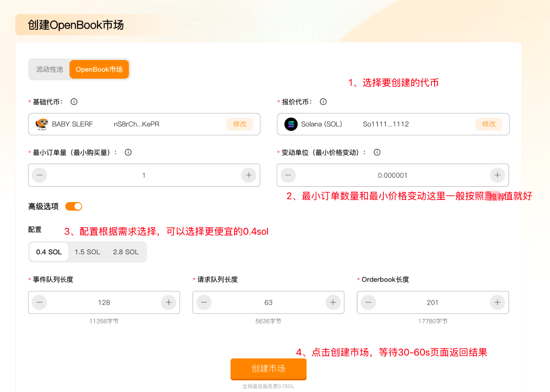Viewport: 550px width, 392px height.
Task: Increase the 变动单位 value with plus
Action: click(497, 175)
